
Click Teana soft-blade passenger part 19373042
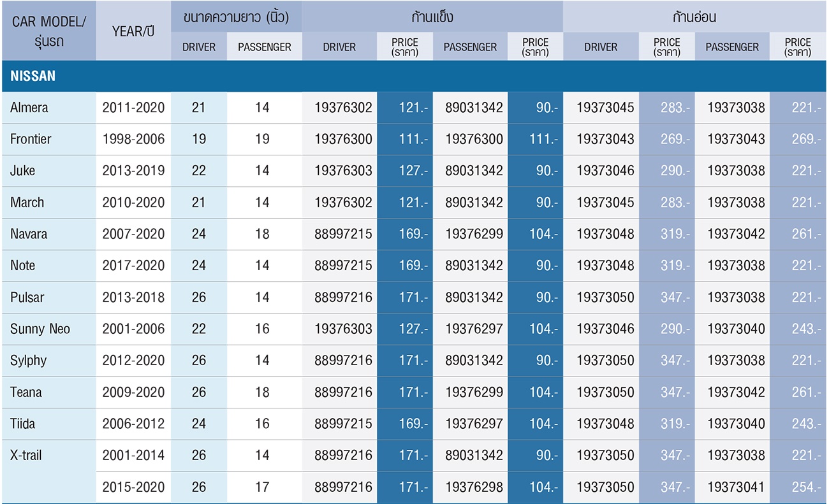click(x=736, y=392)
